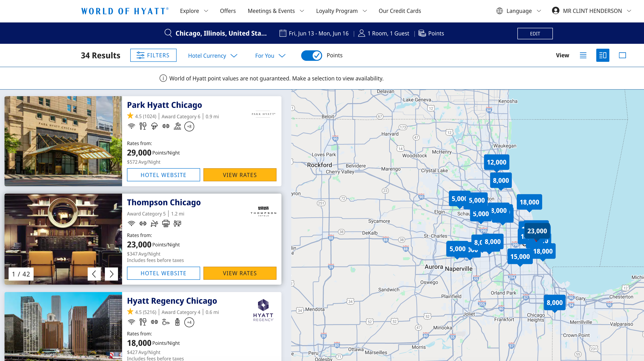Expand the For You sort dropdown
The height and width of the screenshot is (361, 644).
pos(270,55)
